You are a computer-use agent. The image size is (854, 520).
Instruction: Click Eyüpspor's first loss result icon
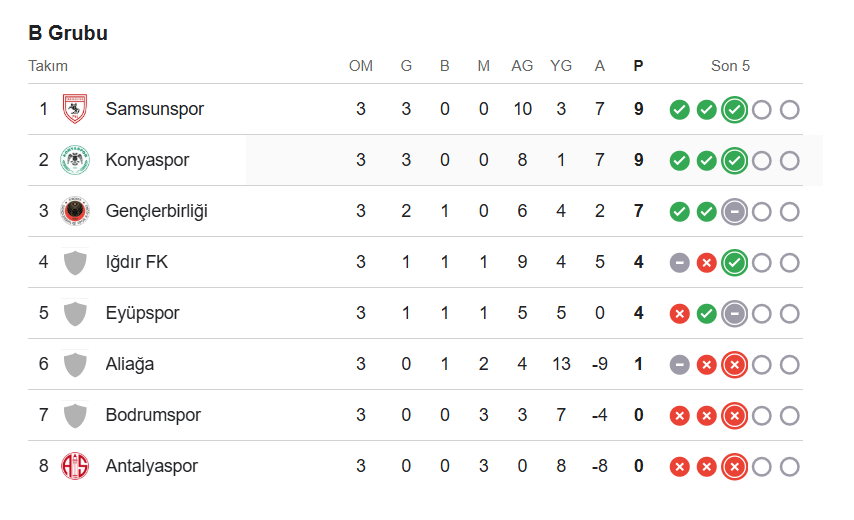pyautogui.click(x=679, y=313)
